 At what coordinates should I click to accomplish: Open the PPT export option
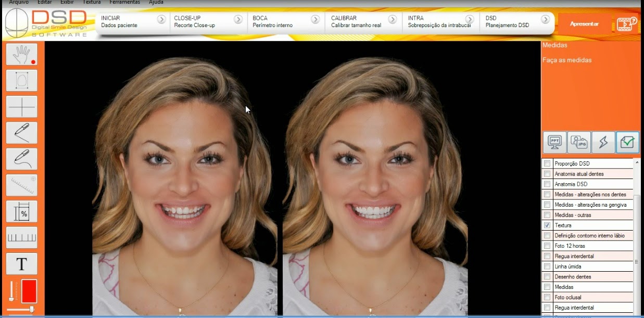pyautogui.click(x=555, y=142)
